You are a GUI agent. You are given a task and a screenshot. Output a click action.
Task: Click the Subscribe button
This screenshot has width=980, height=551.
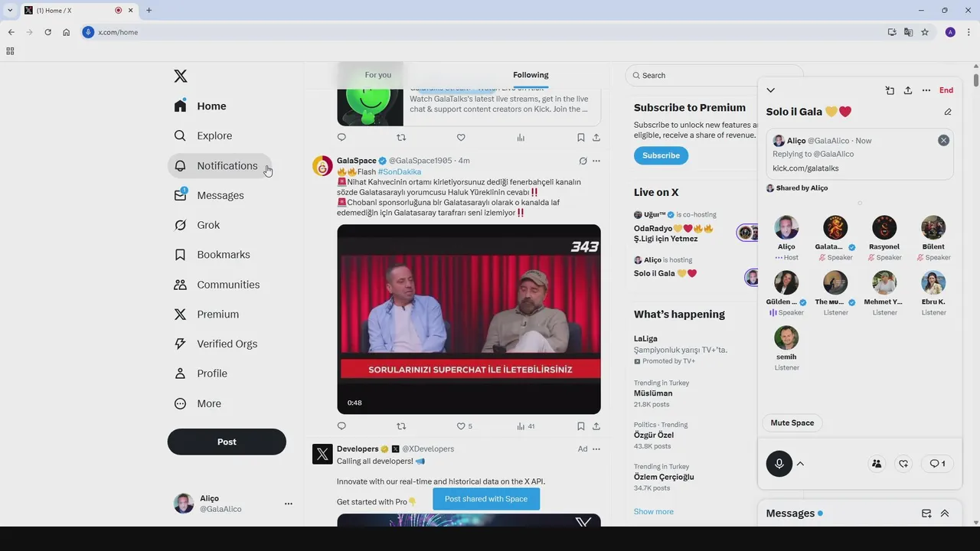[x=661, y=155]
